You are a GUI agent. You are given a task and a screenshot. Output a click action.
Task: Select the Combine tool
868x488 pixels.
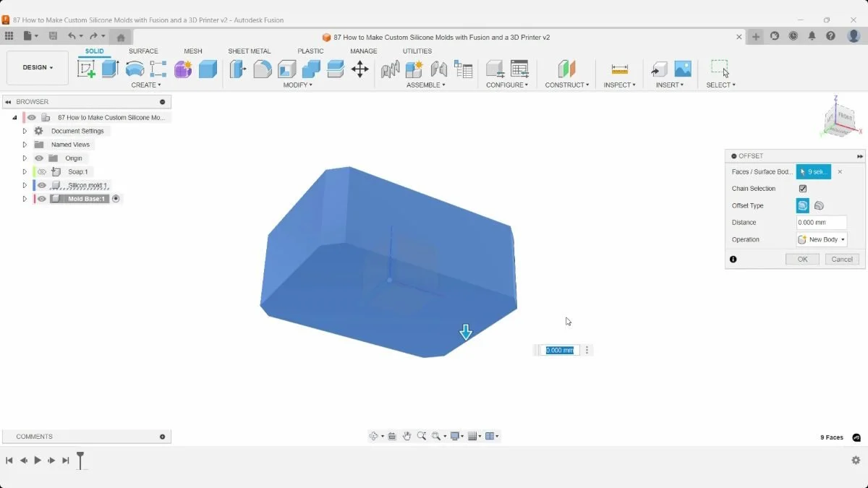(311, 69)
